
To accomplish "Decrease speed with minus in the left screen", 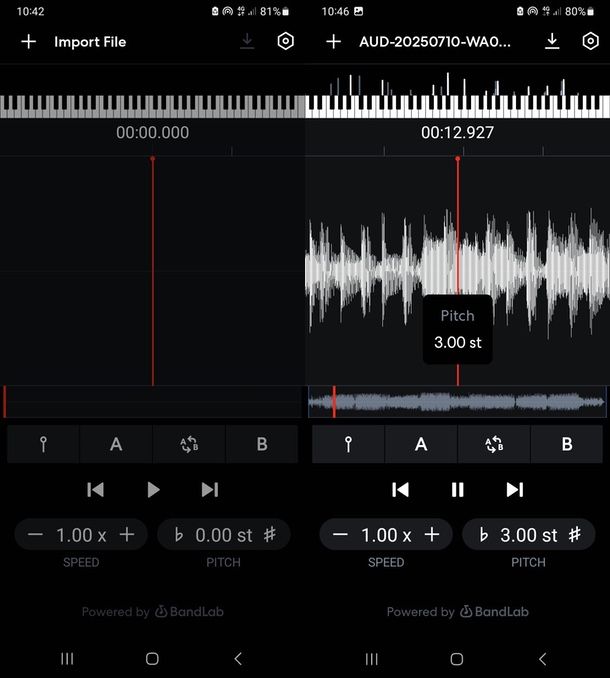I will 35,535.
